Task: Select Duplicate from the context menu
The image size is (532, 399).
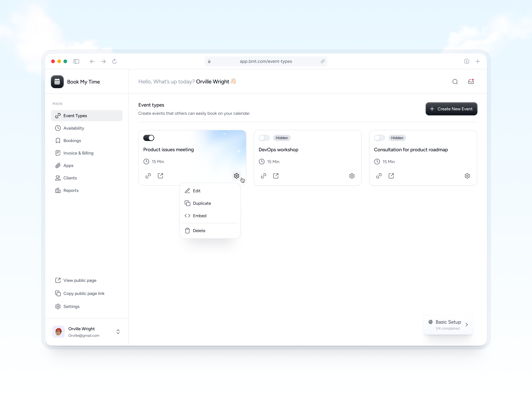Action: 202,203
